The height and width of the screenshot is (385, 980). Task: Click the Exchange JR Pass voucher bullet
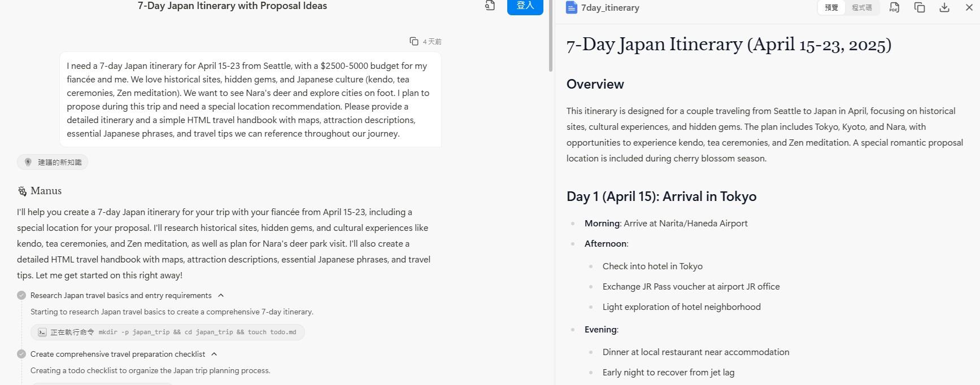click(691, 287)
